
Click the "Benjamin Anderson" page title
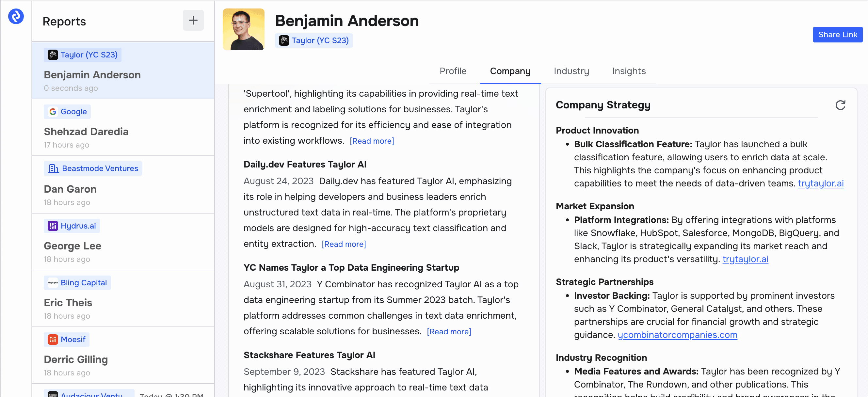click(x=347, y=21)
